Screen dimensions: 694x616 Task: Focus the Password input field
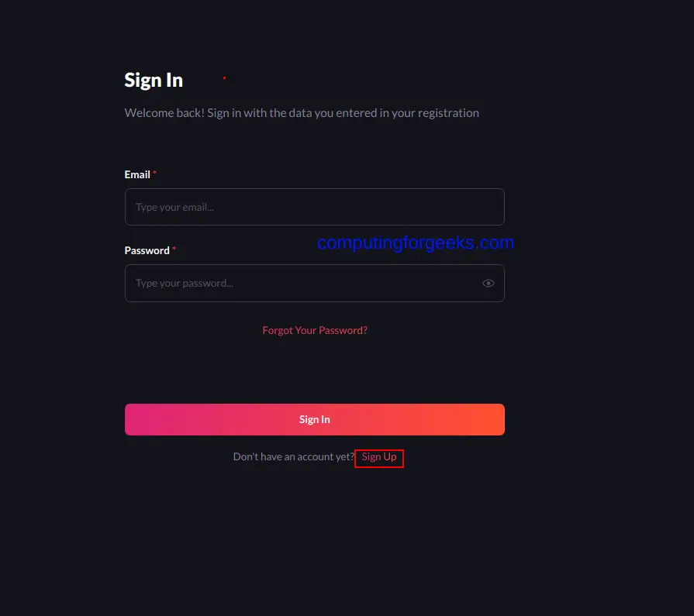(x=315, y=283)
